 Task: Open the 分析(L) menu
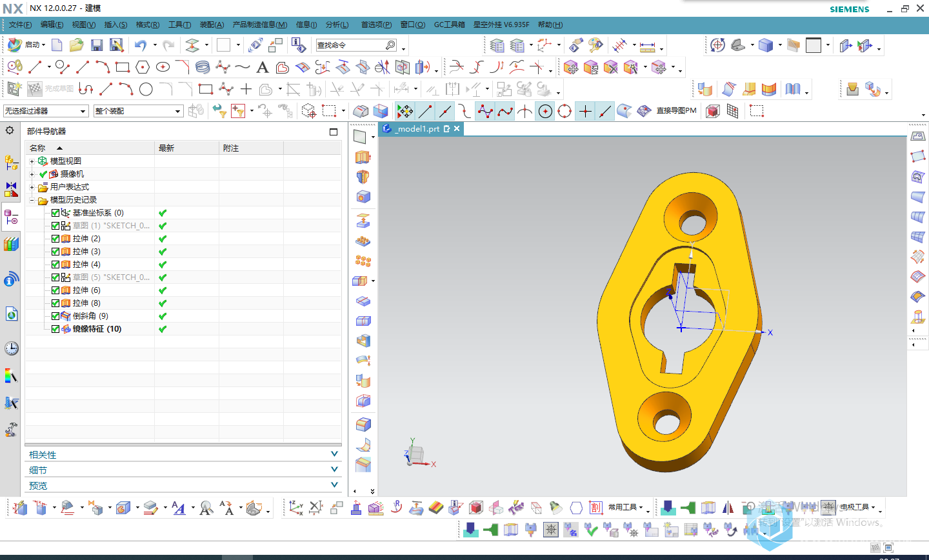pos(337,25)
